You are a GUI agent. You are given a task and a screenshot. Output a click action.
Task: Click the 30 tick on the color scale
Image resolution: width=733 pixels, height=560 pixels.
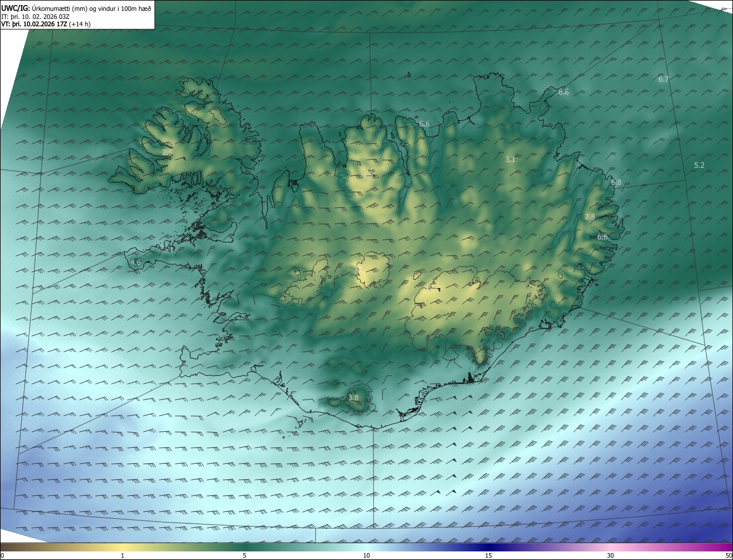(610, 556)
